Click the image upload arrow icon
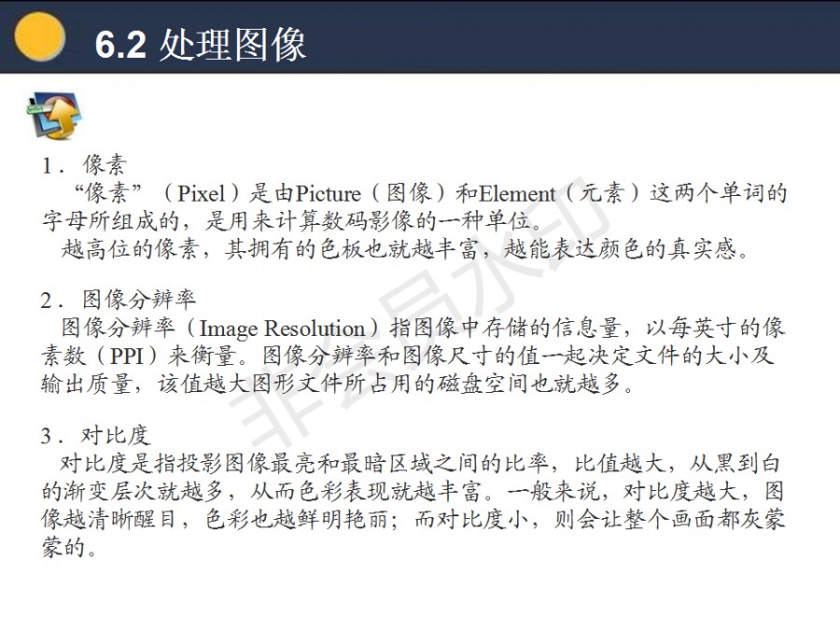This screenshot has height=630, width=840. point(55,116)
